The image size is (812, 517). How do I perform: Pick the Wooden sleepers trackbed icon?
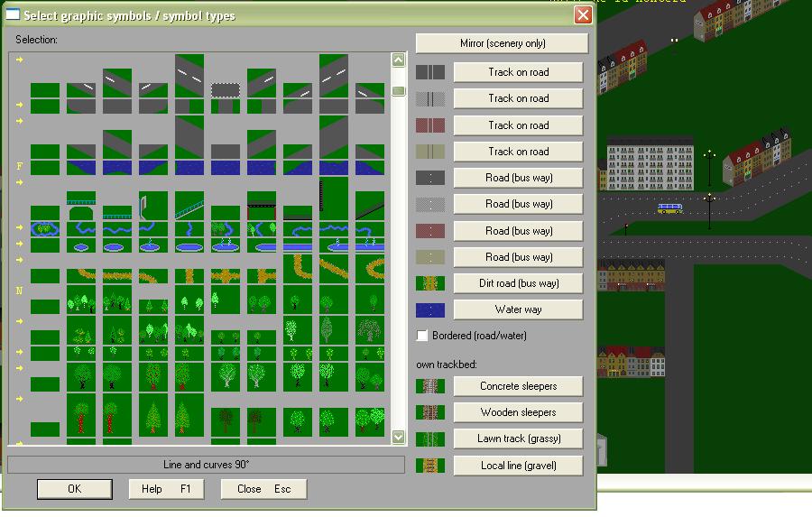430,412
